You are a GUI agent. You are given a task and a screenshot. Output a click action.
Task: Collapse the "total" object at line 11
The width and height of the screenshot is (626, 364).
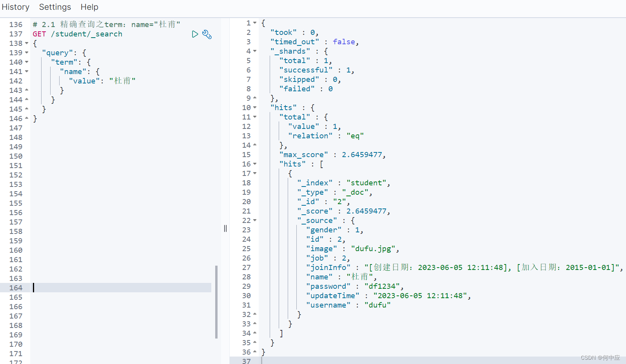[255, 117]
